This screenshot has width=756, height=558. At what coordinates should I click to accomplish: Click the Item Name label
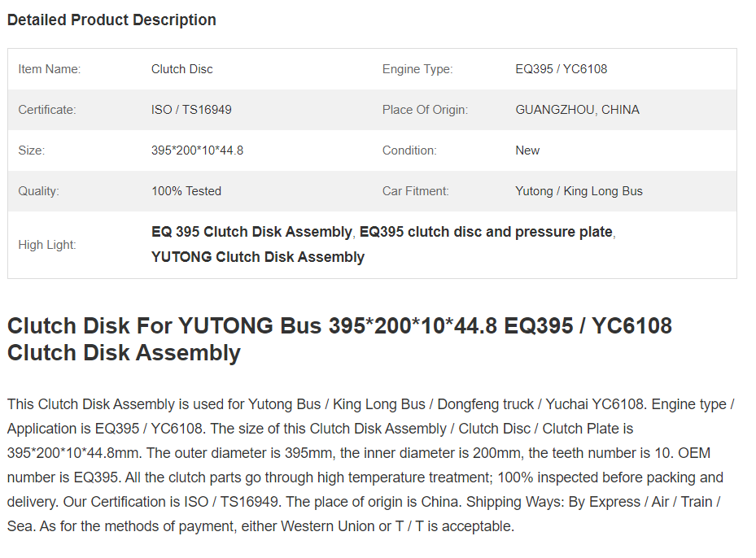[49, 69]
